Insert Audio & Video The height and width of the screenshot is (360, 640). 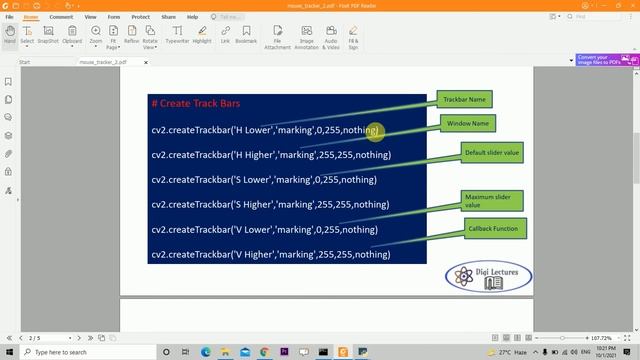coord(331,37)
